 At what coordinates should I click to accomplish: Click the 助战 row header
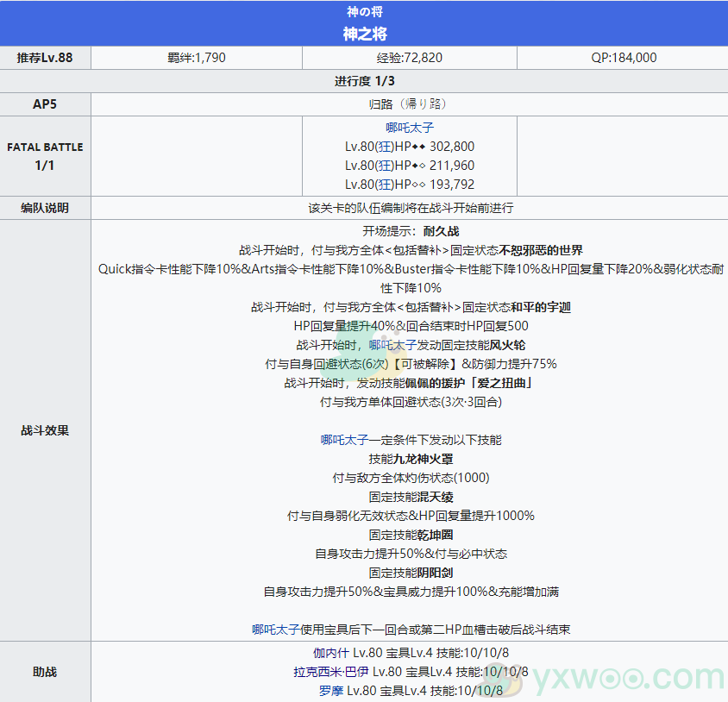[x=45, y=672]
